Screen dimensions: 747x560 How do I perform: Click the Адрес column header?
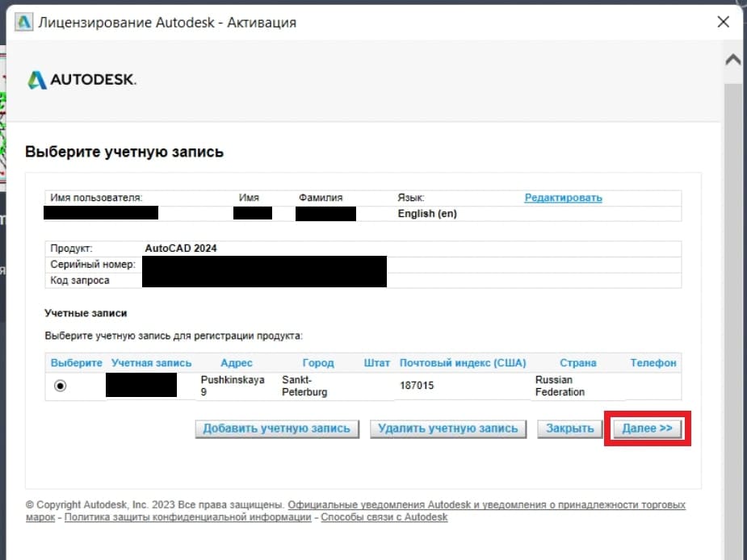237,363
